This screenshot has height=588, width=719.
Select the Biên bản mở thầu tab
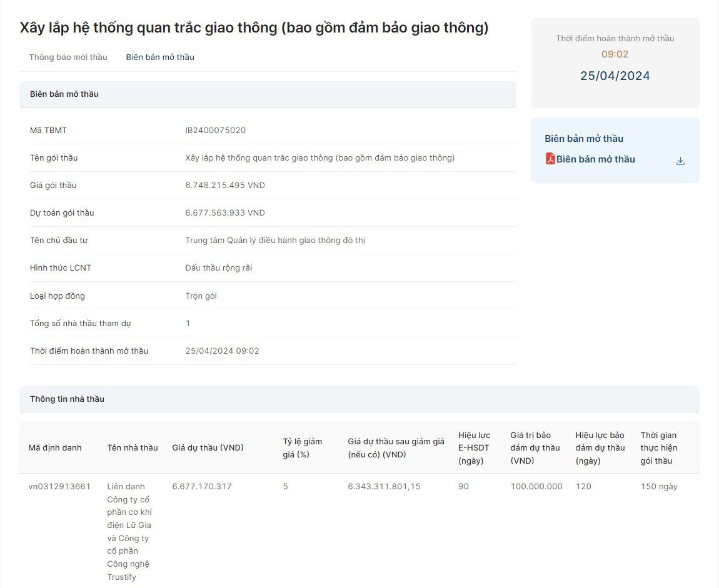160,57
